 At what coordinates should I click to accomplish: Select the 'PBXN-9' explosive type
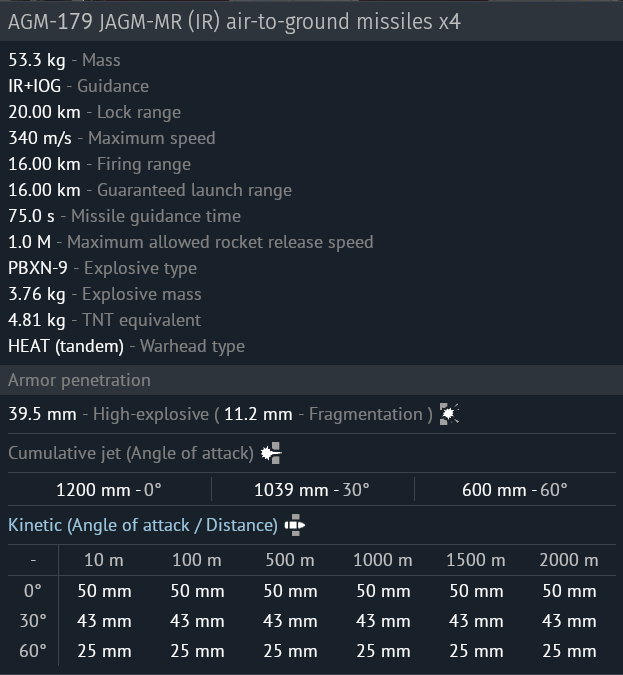pyautogui.click(x=38, y=268)
